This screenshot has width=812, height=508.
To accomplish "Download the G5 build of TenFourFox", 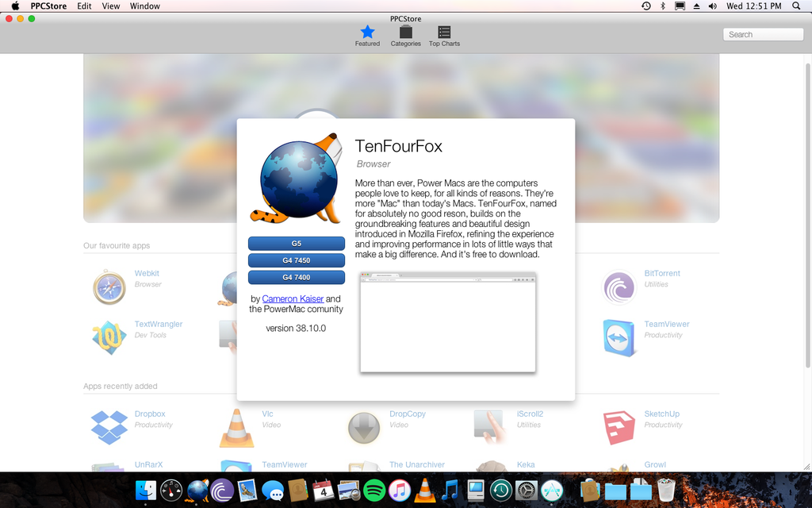I will 297,243.
